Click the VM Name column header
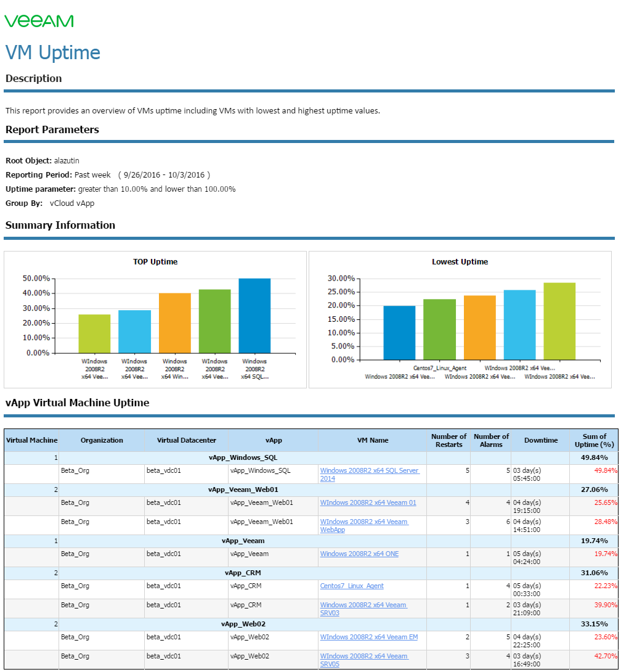621x672 pixels. [x=373, y=440]
